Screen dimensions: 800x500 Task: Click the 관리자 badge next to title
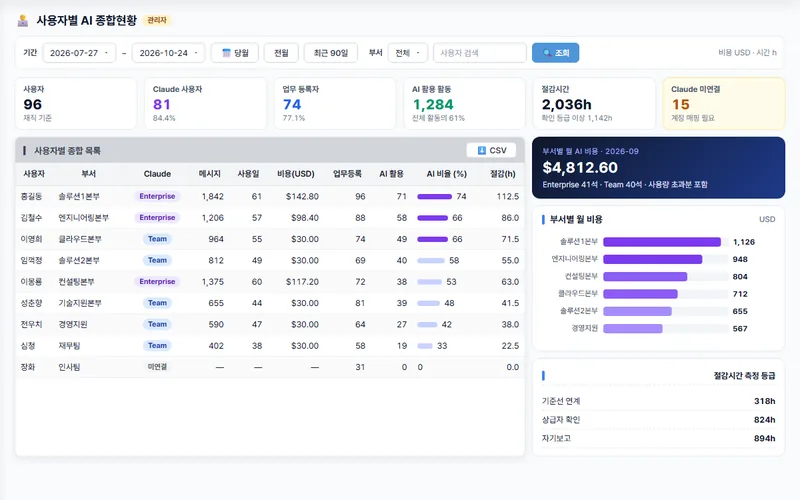(x=157, y=20)
